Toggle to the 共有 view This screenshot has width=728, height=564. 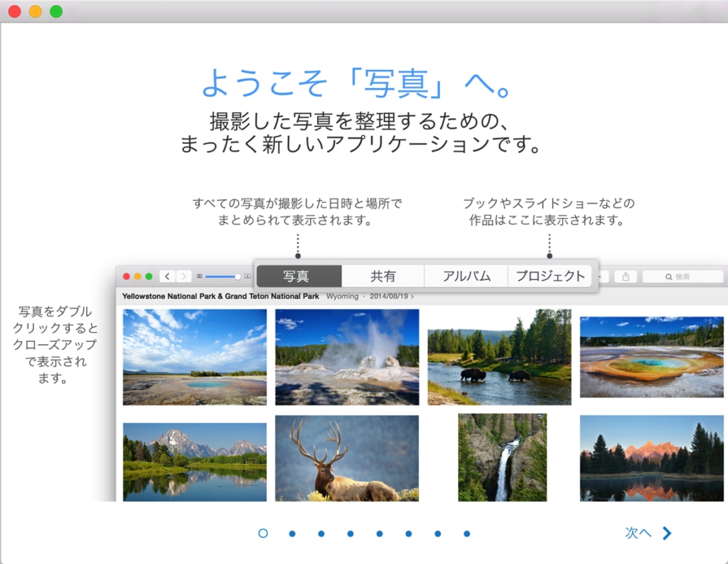(x=383, y=276)
